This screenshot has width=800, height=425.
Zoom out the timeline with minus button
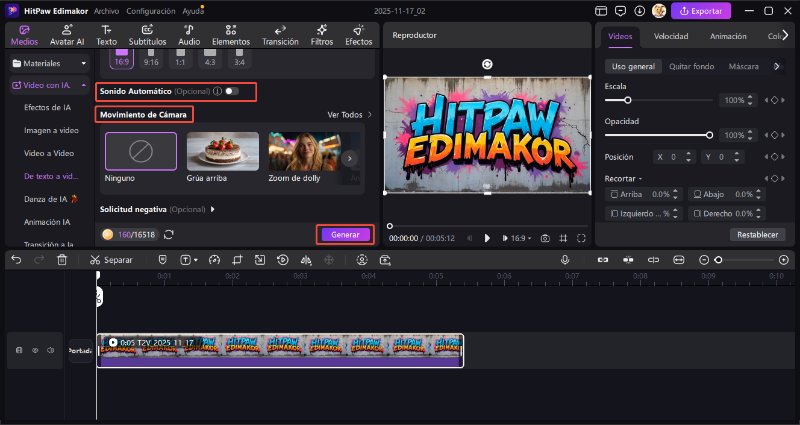coord(704,260)
